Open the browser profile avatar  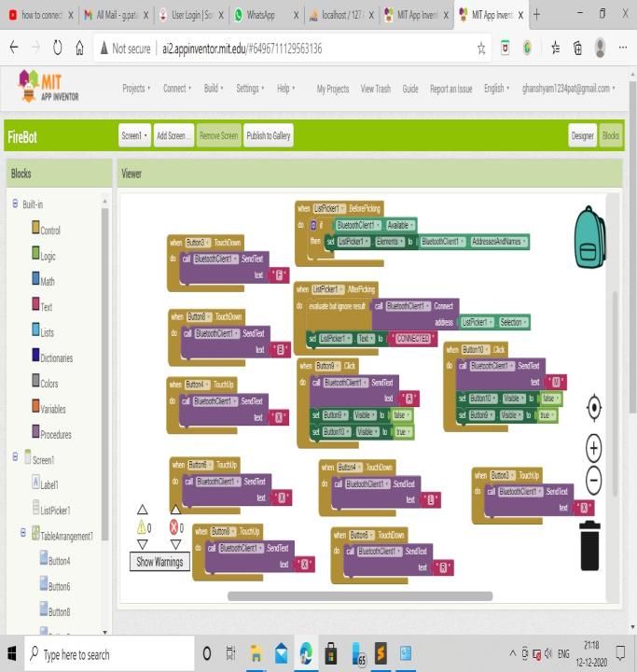[600, 48]
